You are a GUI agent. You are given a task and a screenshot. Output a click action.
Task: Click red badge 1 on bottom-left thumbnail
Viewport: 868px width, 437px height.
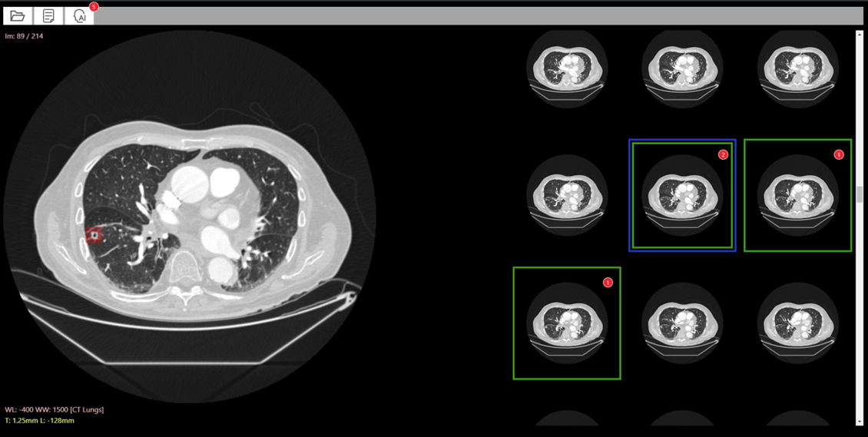pos(608,283)
